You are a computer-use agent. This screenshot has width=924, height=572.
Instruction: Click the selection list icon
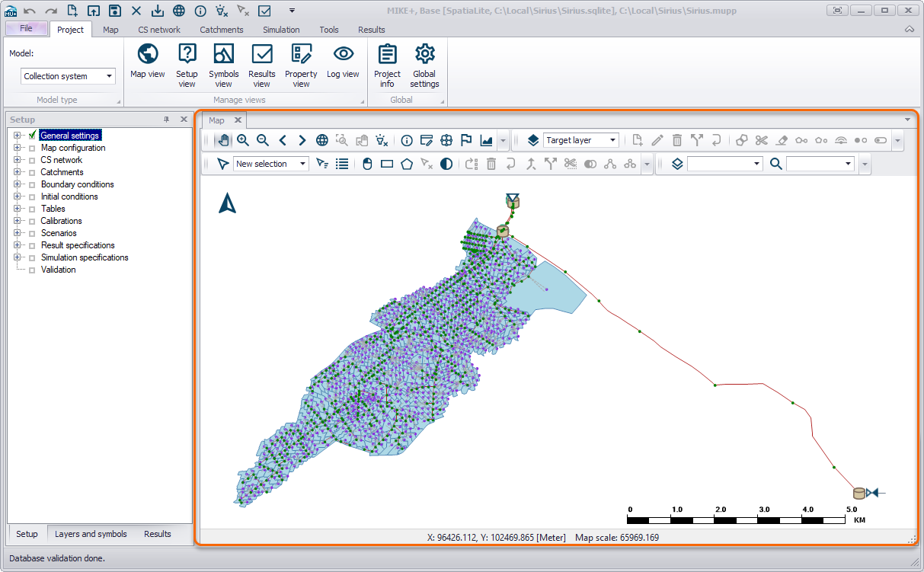click(342, 164)
